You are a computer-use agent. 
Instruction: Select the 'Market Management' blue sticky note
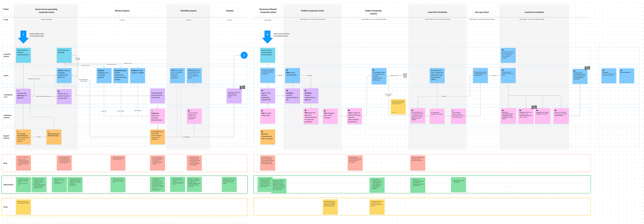pyautogui.click(x=627, y=76)
